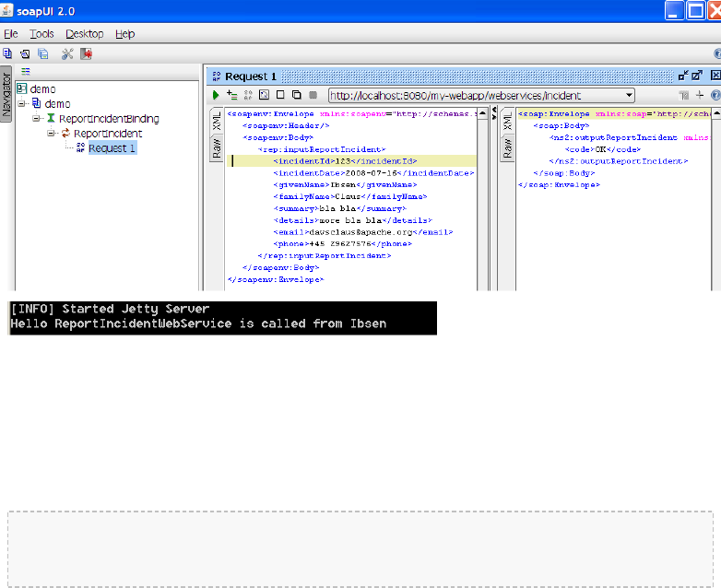Open preferences with the tools icon

click(x=67, y=53)
